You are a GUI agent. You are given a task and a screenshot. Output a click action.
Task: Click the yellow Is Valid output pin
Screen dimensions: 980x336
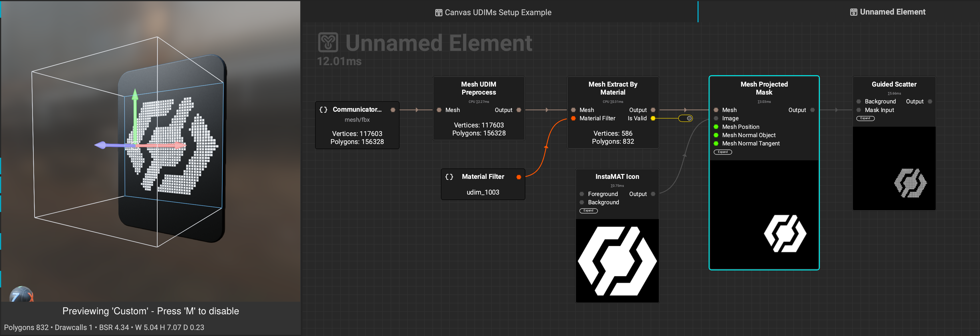pos(653,119)
